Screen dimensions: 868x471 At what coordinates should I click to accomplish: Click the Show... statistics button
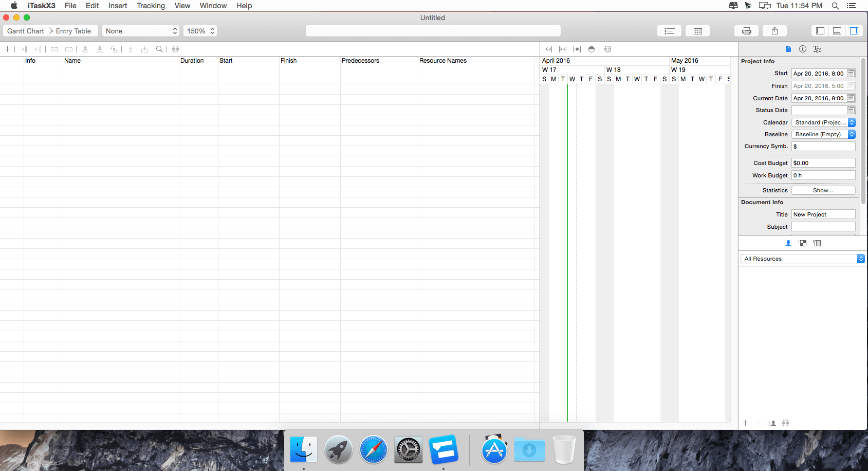point(823,190)
